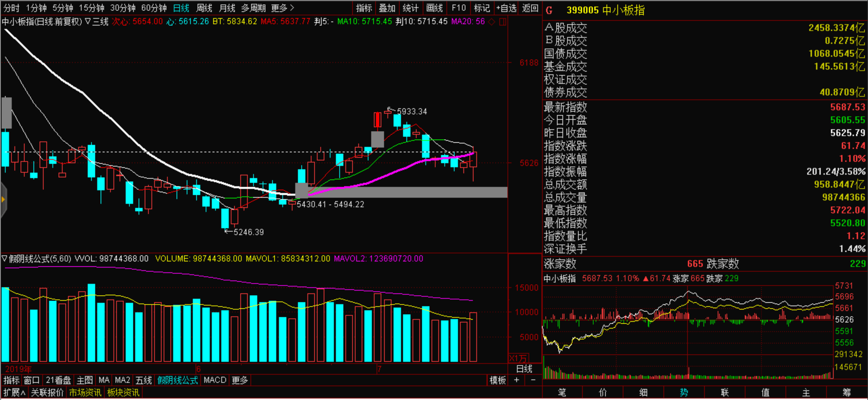Click the 5933.34 high price marker

pos(411,111)
